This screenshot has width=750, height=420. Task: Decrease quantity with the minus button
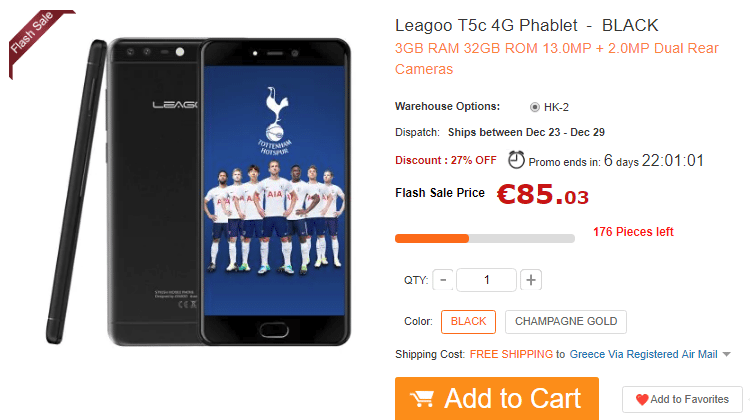443,280
